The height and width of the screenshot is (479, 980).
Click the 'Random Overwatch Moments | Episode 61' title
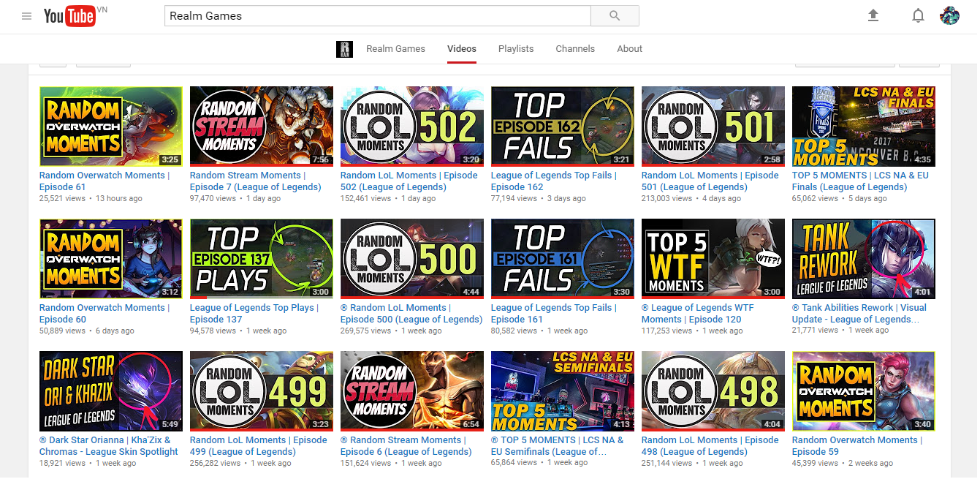coord(105,181)
